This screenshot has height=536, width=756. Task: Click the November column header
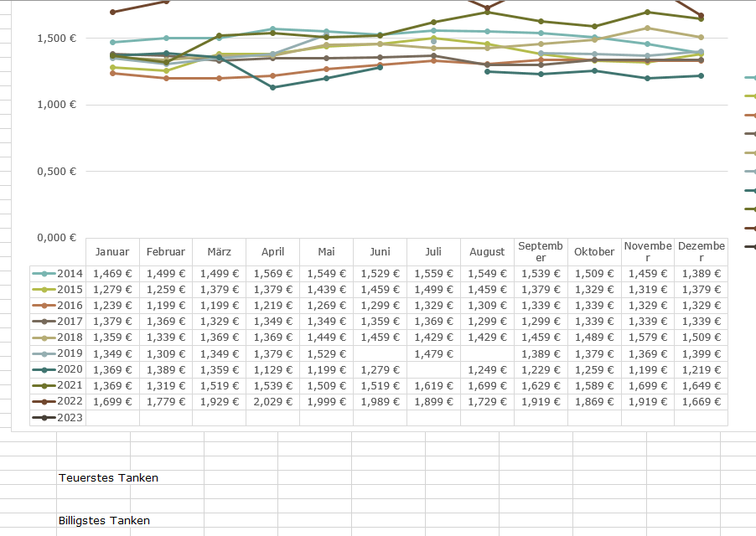click(648, 251)
